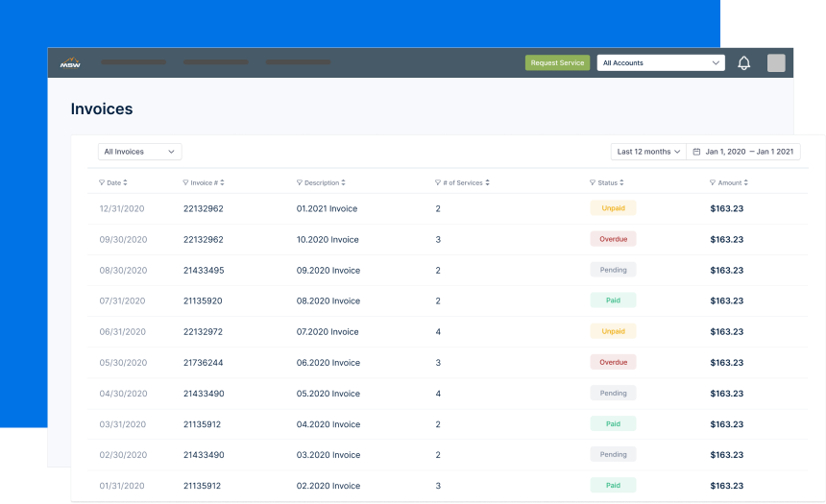826x504 pixels.
Task: Click invoice number 21135920
Action: coord(203,300)
